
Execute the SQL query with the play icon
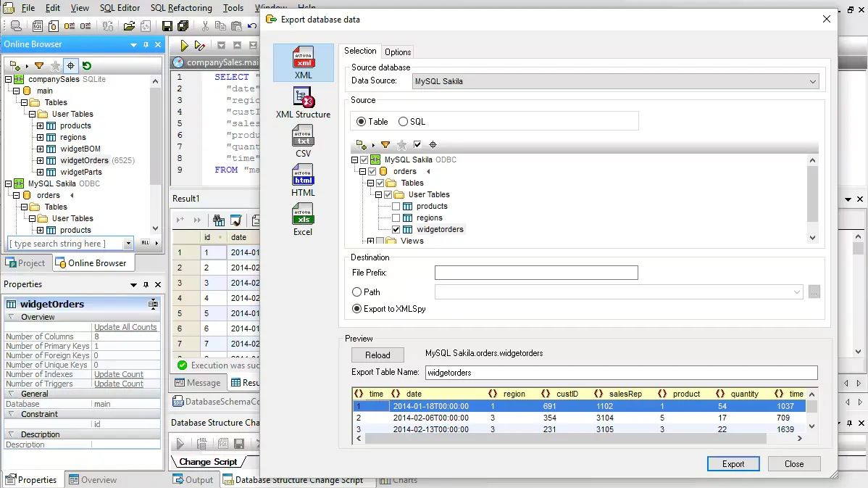tap(184, 46)
